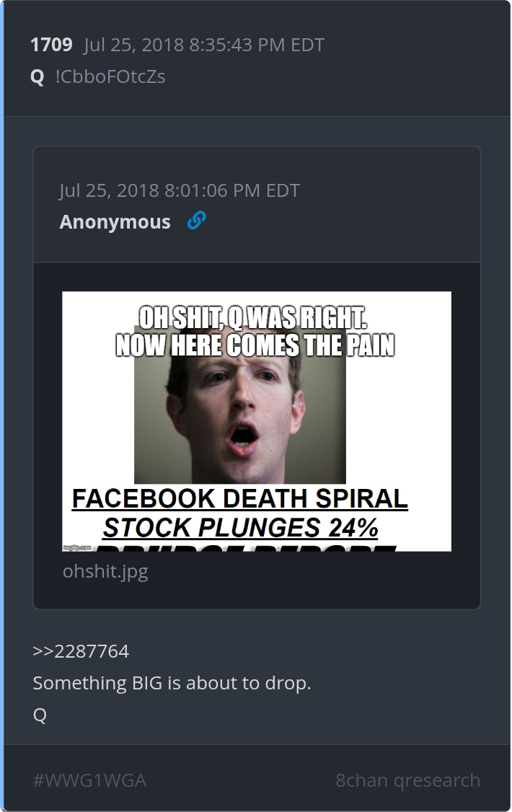
Task: Click the blue chain link icon beside Anonymous
Action: pos(197,221)
